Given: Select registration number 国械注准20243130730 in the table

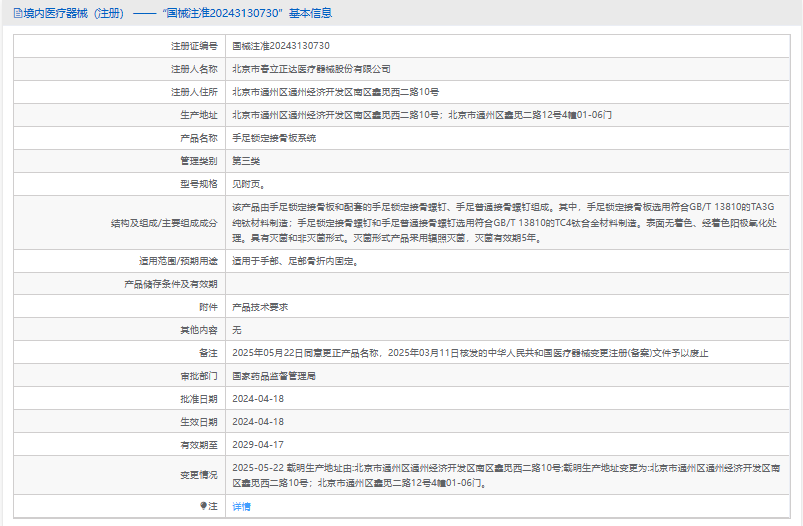Looking at the screenshot, I should [x=281, y=46].
